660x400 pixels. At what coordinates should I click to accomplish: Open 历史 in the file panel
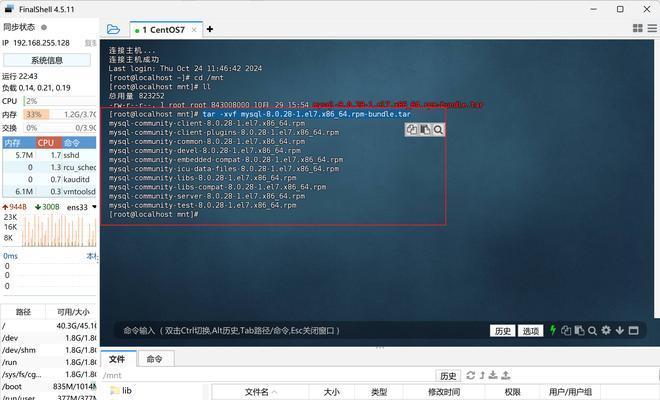pos(448,376)
